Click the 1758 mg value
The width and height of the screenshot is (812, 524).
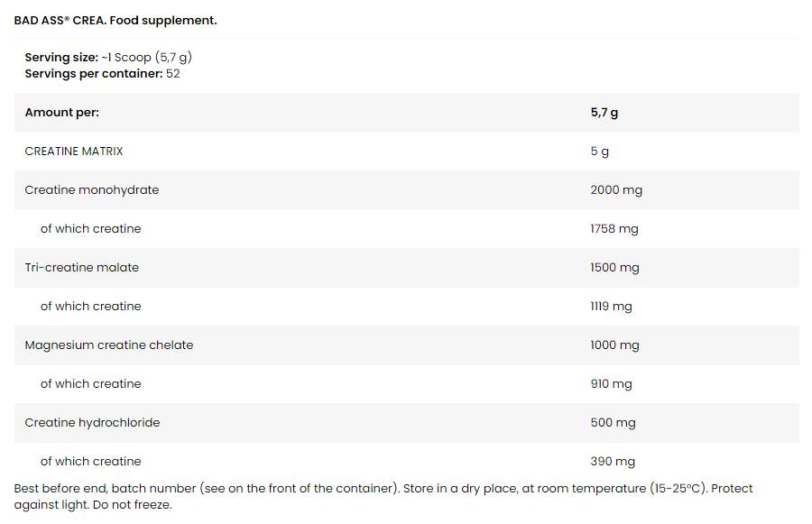point(614,229)
